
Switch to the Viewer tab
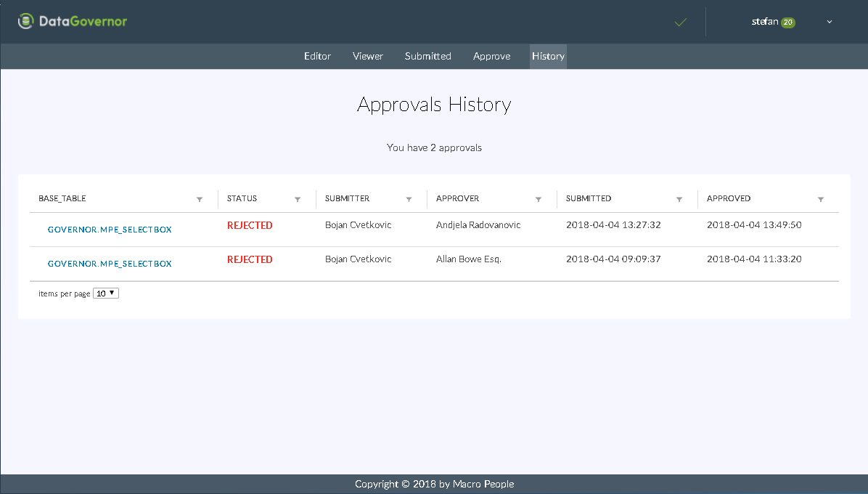coord(368,56)
